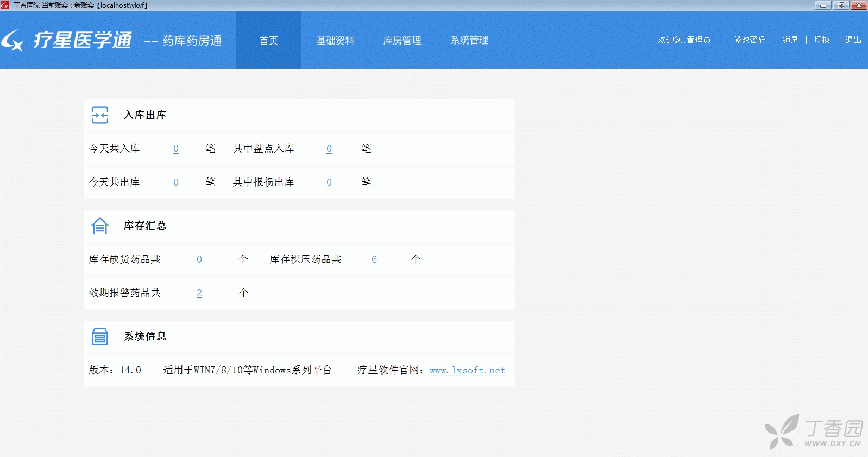868x457 pixels.
Task: Click the 入库出库 section icon
Action: coord(100,115)
